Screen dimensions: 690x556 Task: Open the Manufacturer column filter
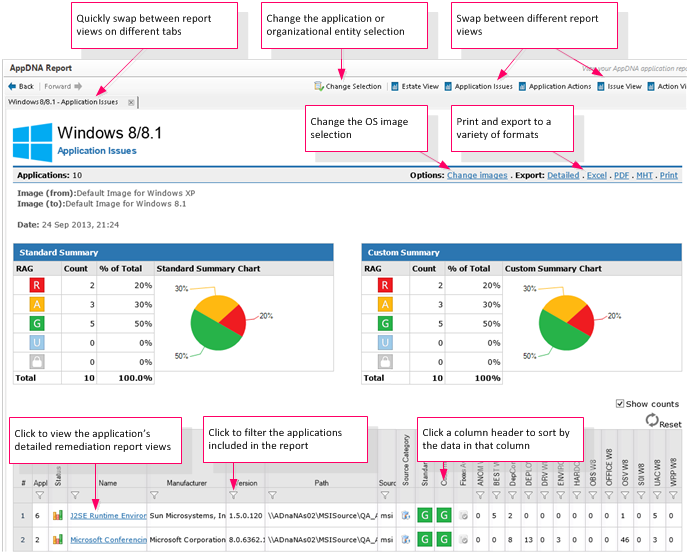pos(154,495)
